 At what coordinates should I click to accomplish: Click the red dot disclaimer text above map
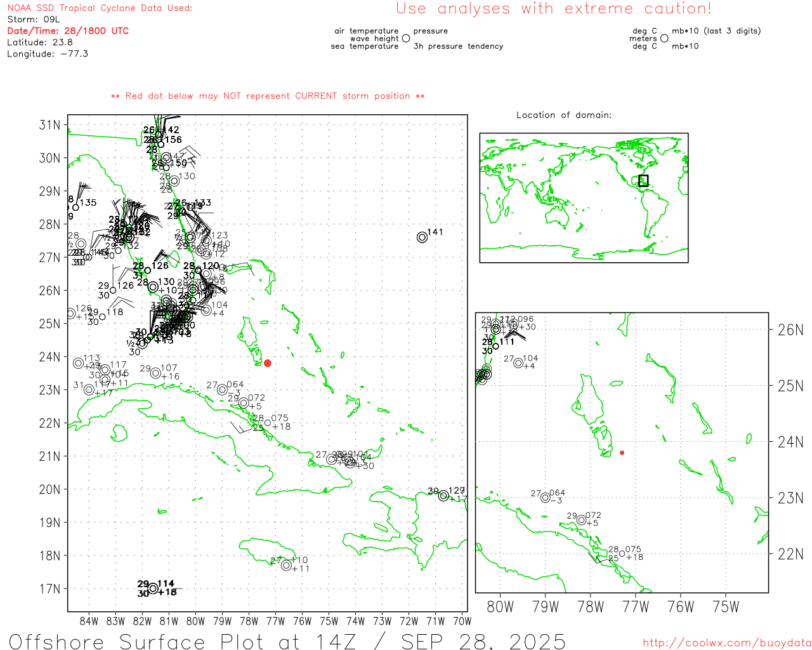coord(268,96)
